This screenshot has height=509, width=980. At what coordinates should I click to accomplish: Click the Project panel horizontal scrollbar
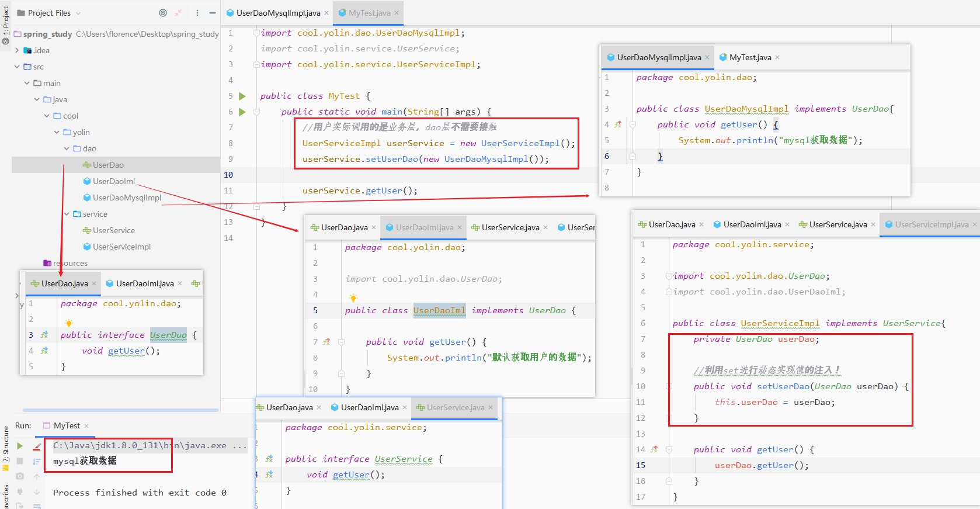tap(120, 410)
